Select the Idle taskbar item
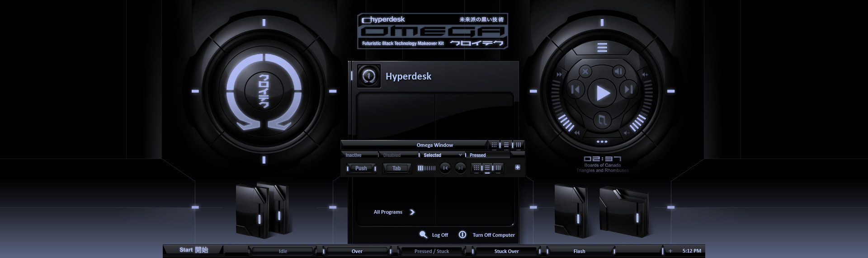 coord(283,251)
